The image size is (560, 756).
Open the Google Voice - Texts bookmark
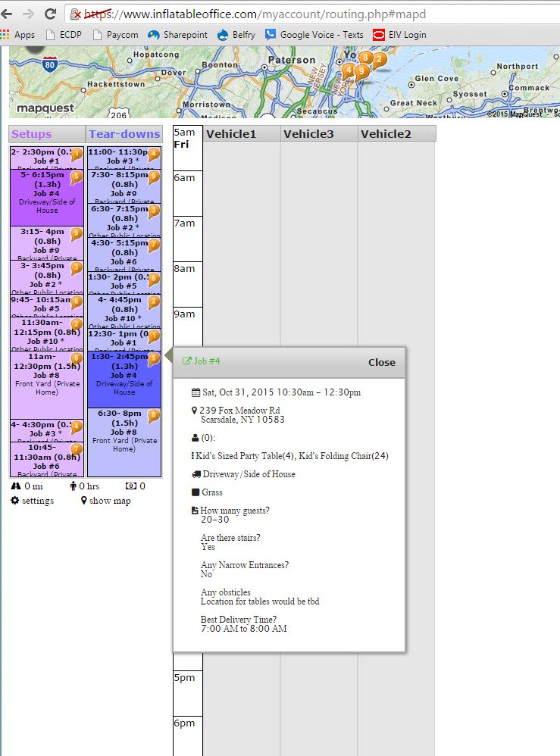click(x=314, y=35)
